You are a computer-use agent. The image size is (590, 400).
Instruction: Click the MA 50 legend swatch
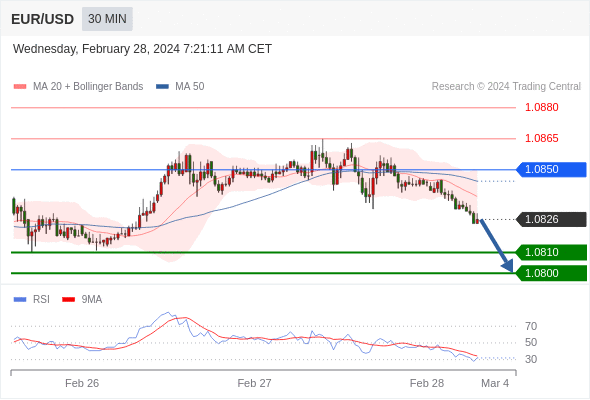coord(163,87)
